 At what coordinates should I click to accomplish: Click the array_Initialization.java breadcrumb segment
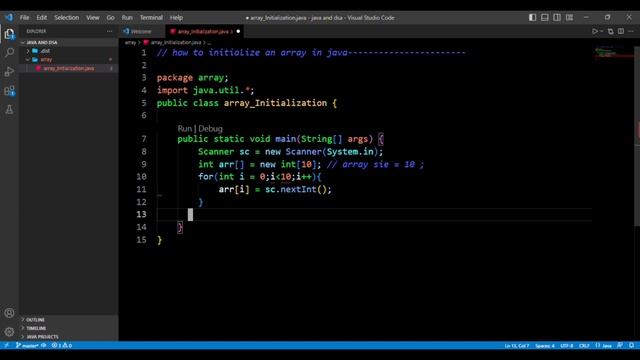tap(176, 42)
